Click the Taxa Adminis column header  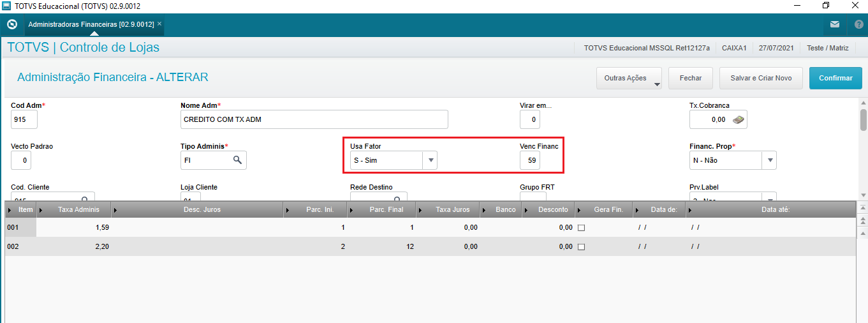pos(75,209)
